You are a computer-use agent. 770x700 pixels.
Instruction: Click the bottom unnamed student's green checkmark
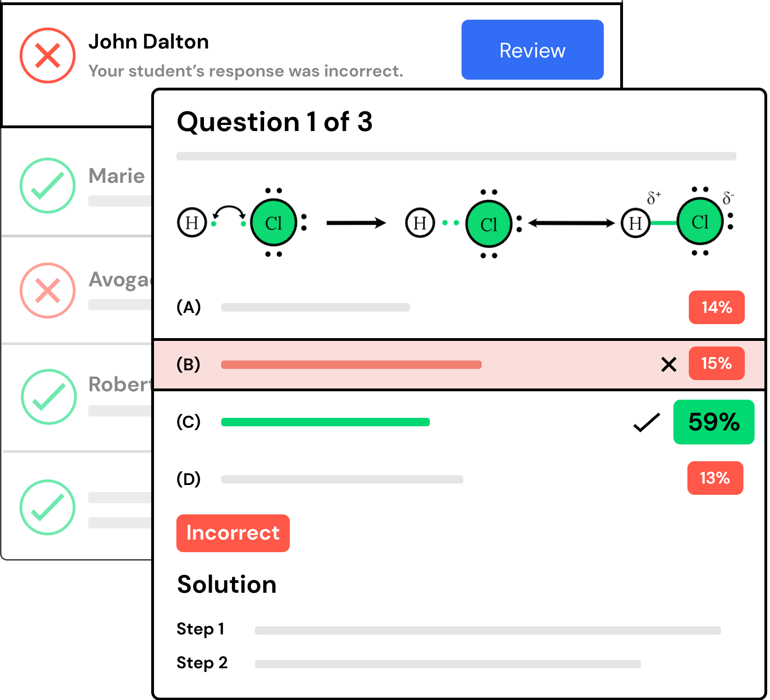pos(48,507)
